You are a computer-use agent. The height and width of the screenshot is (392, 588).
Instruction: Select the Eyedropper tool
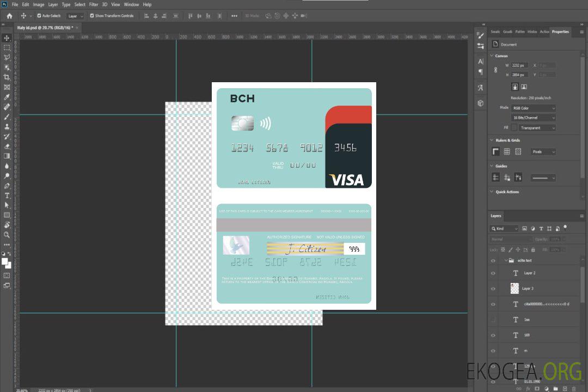click(7, 97)
